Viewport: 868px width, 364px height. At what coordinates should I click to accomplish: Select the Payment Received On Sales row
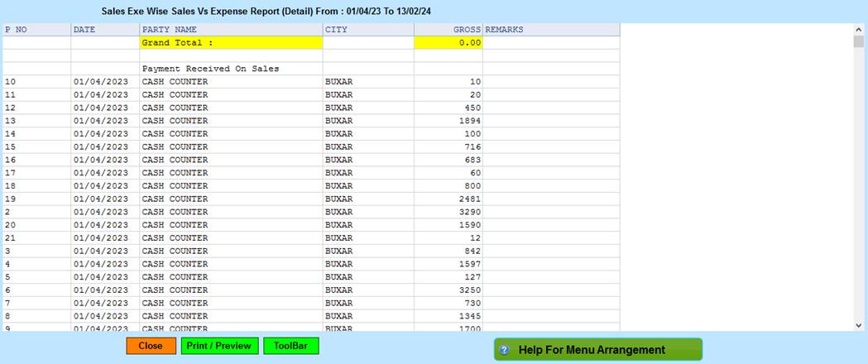point(231,69)
